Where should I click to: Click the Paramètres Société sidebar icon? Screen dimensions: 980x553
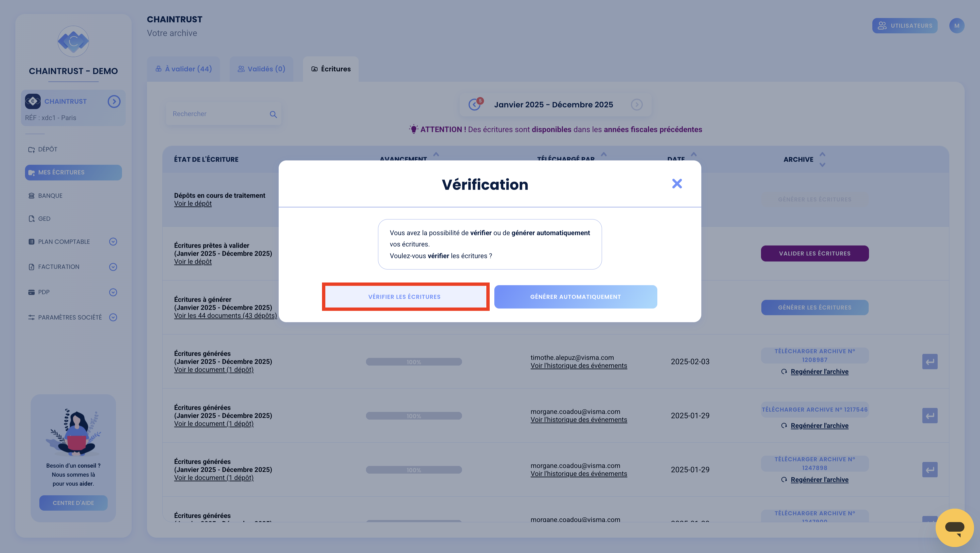click(x=31, y=318)
